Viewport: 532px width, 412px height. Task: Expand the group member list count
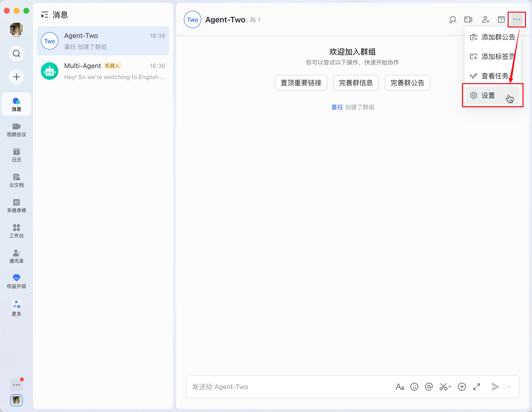click(x=255, y=19)
